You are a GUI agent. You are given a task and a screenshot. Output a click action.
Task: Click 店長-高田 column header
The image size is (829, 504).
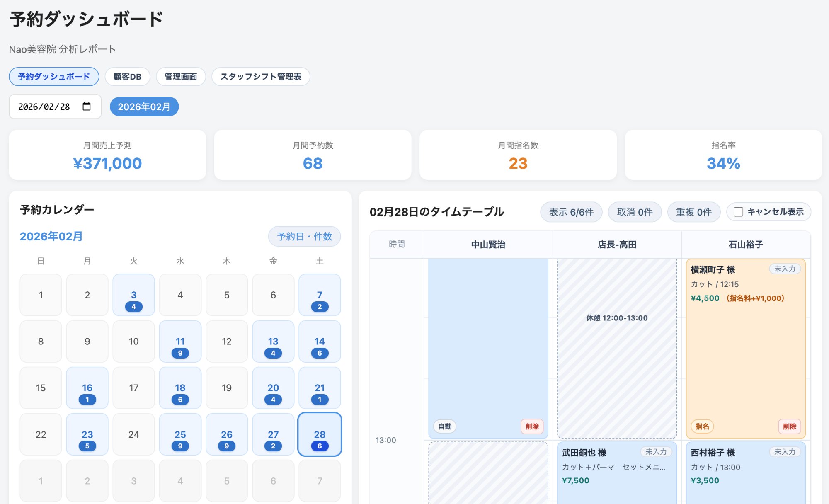(617, 245)
